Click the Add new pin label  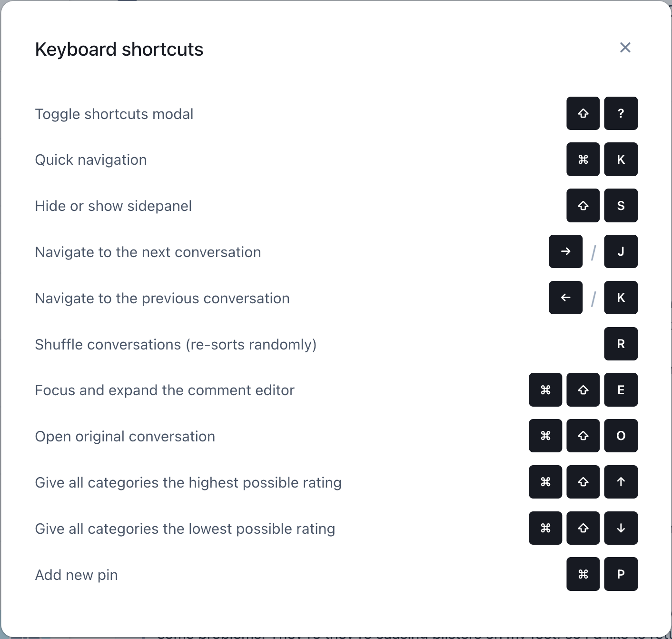point(76,575)
